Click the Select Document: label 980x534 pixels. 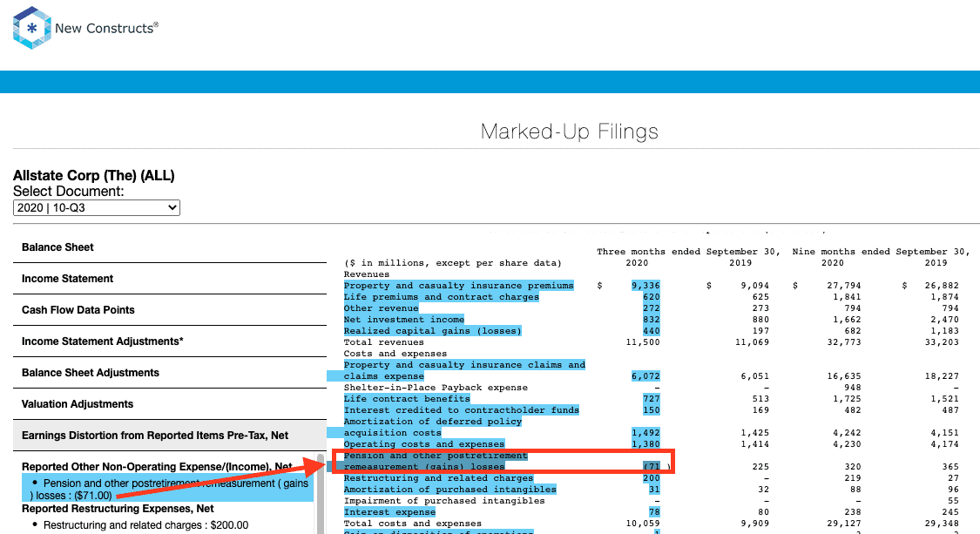point(69,192)
